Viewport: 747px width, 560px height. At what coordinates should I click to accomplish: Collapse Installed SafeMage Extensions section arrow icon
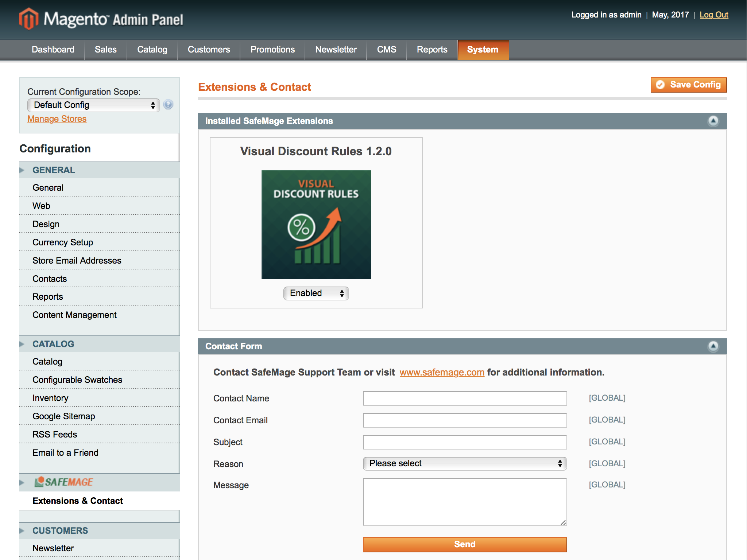(713, 121)
